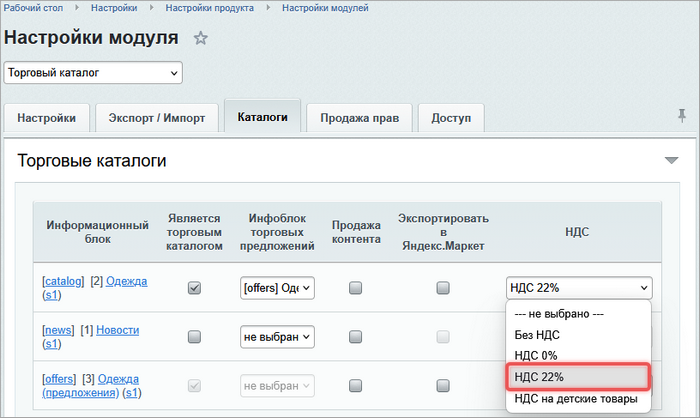Open the не выбран dropdown in news row
The width and height of the screenshot is (700, 418).
click(x=277, y=337)
